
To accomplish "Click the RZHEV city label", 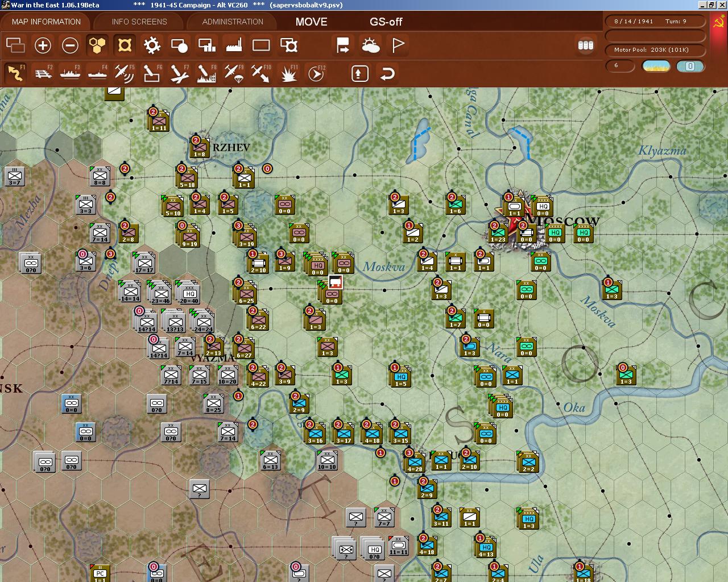I will (231, 147).
